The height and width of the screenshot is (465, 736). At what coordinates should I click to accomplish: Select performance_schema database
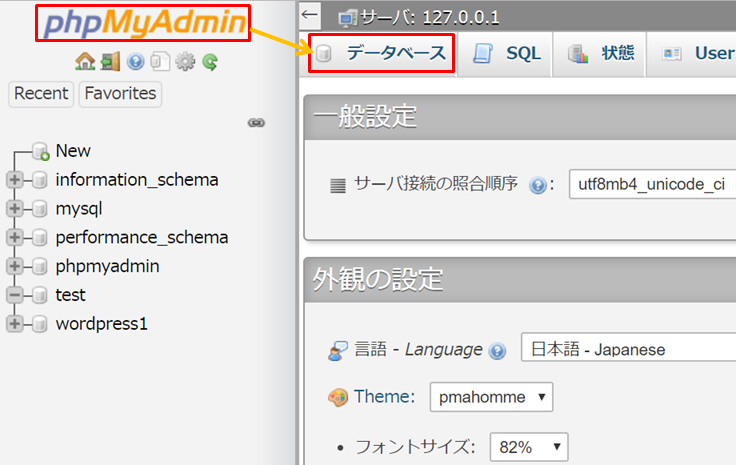coord(142,238)
